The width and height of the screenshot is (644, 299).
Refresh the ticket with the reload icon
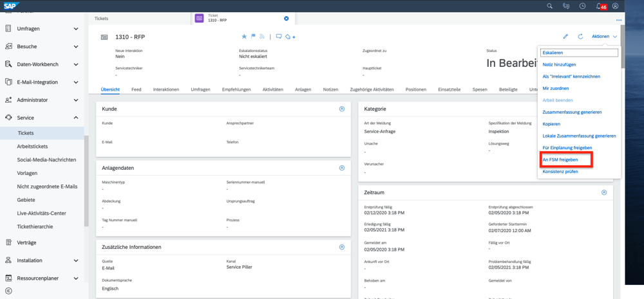point(580,37)
